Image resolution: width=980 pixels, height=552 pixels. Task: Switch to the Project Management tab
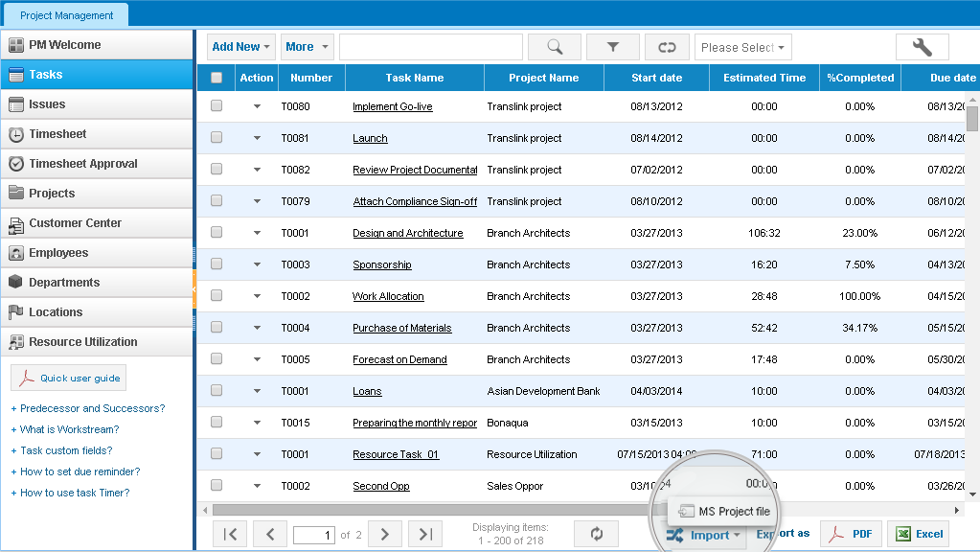pos(66,15)
